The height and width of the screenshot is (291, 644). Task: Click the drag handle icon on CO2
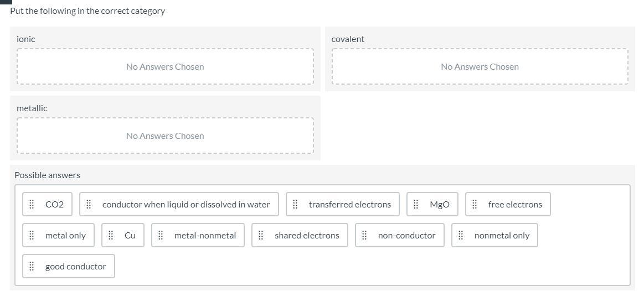[32, 204]
